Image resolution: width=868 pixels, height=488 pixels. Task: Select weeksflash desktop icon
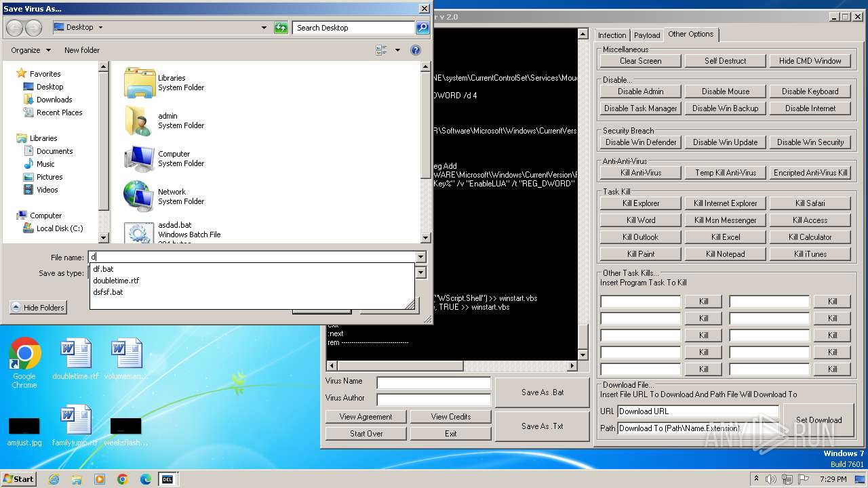coord(126,431)
